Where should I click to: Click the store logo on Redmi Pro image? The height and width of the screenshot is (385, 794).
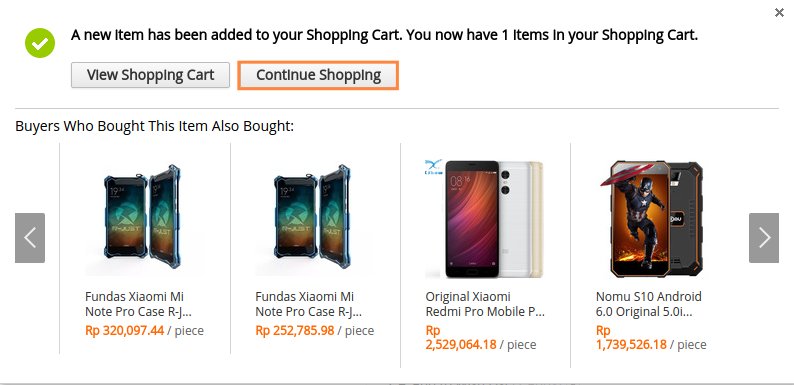(x=433, y=167)
